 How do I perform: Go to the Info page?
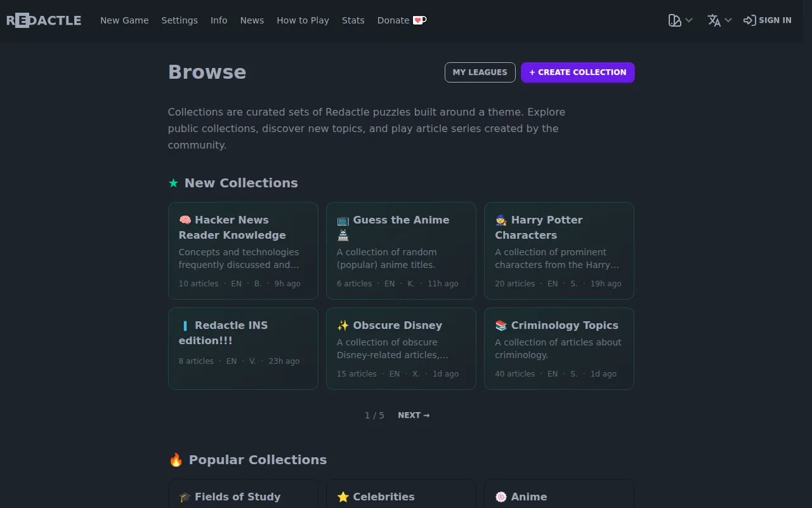[x=219, y=20]
